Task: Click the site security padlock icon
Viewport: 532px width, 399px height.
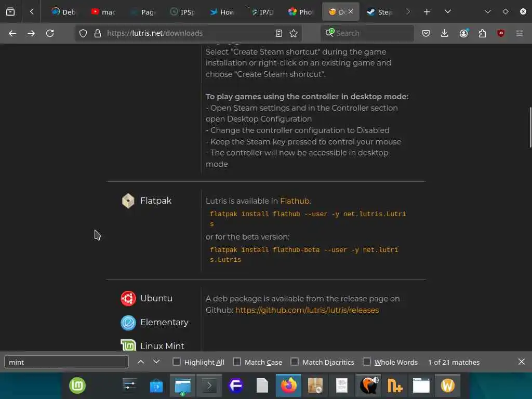Action: click(x=98, y=33)
